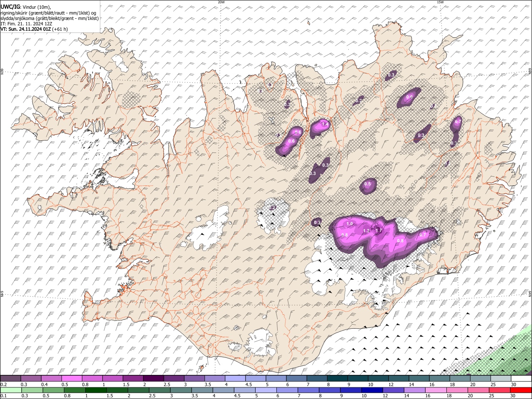Click the 15W longitude label at top
Screen dimensions: 532x399
pos(440,2)
